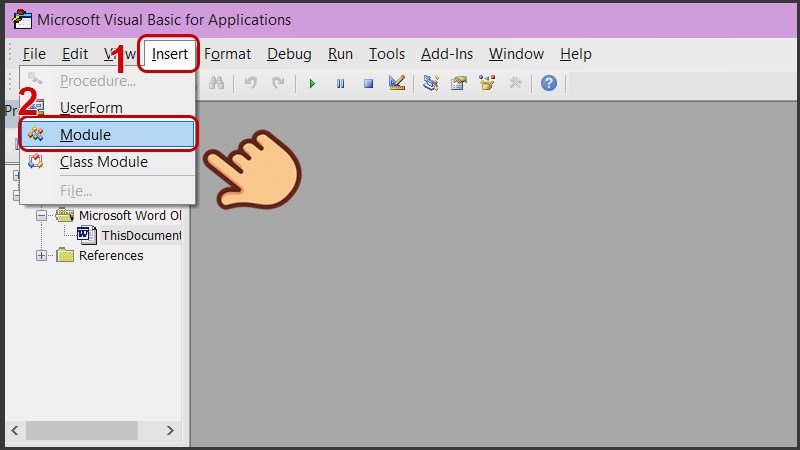Open the Insert menu

pos(169,54)
